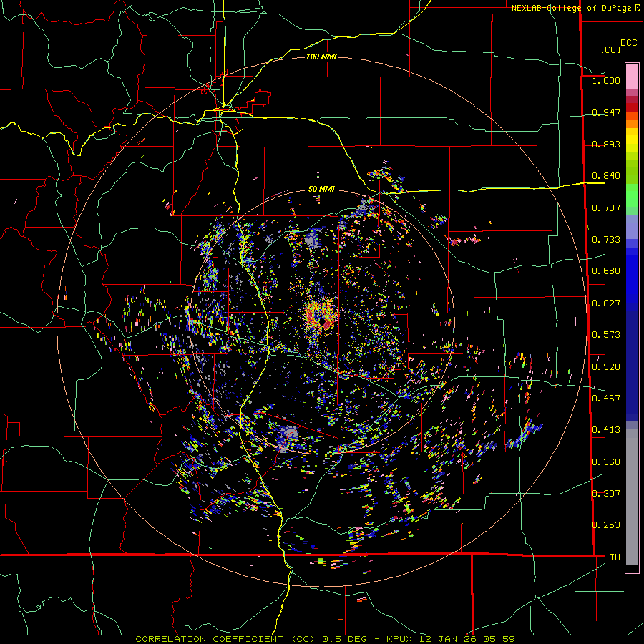Select the 0.307 color scale value

point(606,494)
